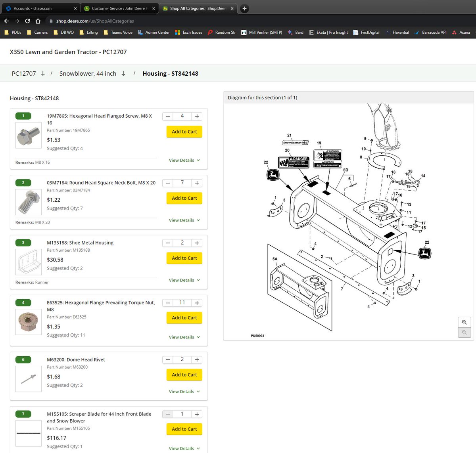Expand View Details for 19M7865 screw
Image resolution: width=476 pixels, height=453 pixels.
point(184,161)
